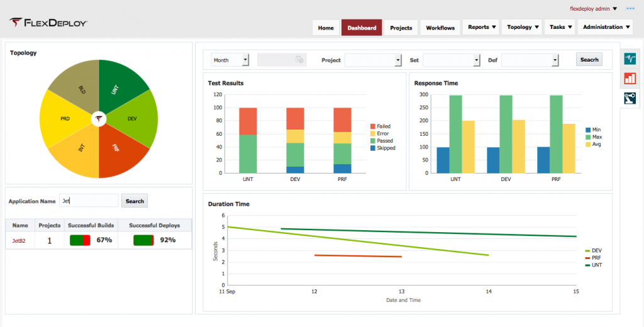Select the PRD slice in Topology wheel
644x327 pixels.
[x=65, y=119]
